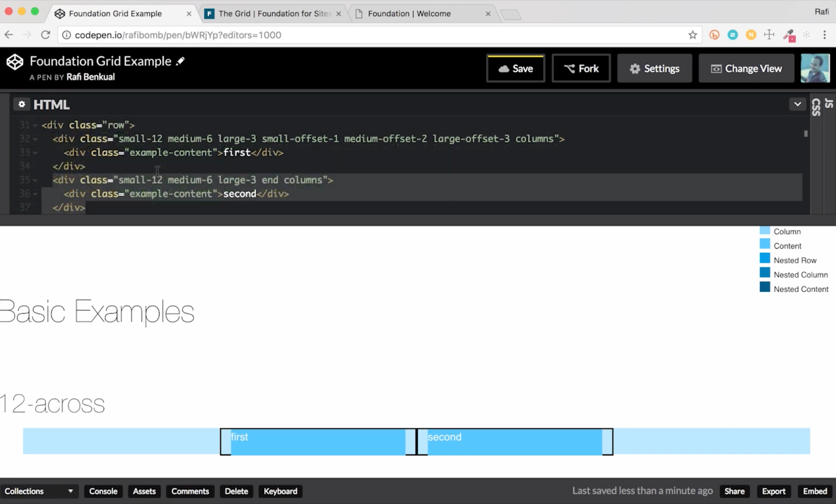Toggle fold arrow on line 35
This screenshot has height=504, width=836.
point(35,181)
